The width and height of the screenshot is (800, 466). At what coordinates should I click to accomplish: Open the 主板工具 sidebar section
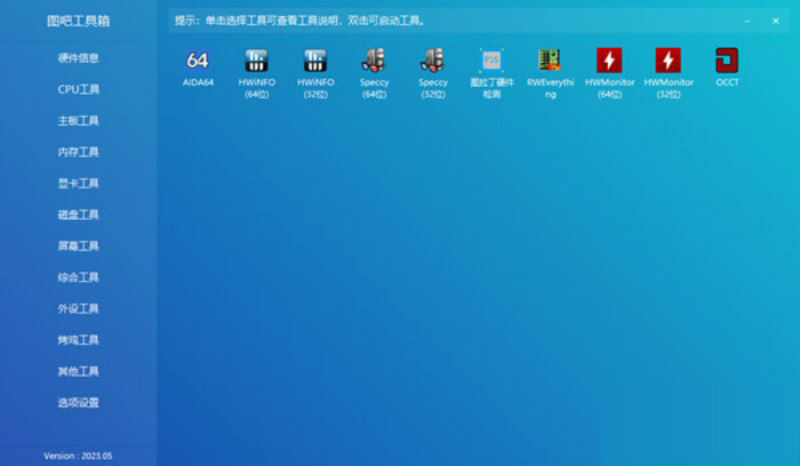[x=78, y=121]
